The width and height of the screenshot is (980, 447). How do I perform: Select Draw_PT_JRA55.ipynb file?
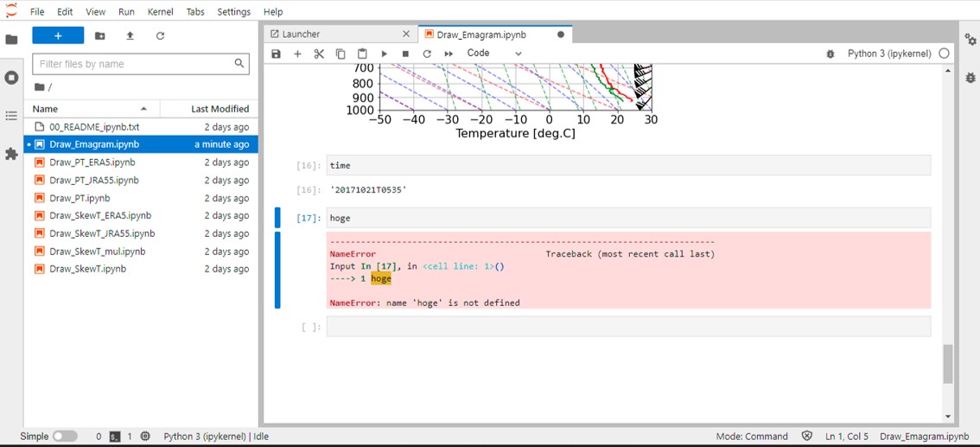[141, 180]
